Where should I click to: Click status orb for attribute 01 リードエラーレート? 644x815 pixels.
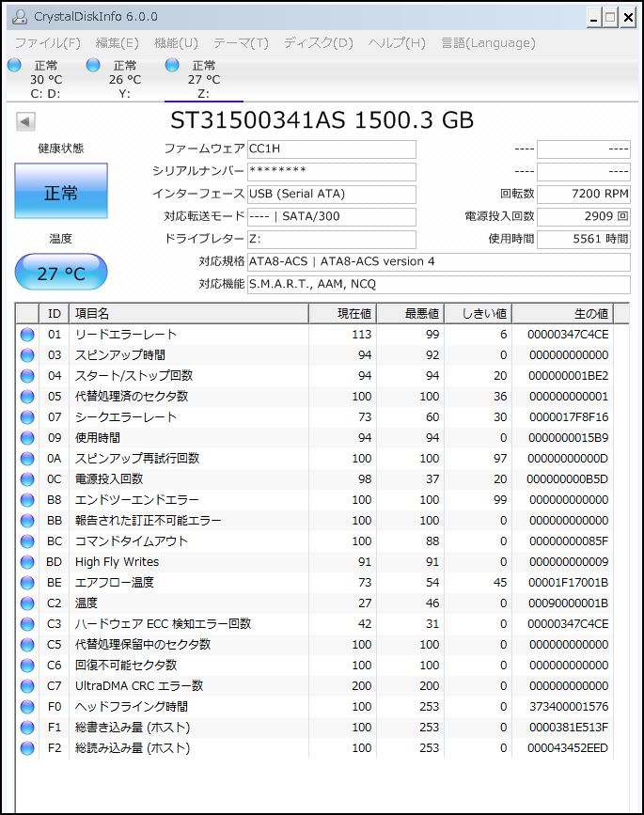click(27, 335)
